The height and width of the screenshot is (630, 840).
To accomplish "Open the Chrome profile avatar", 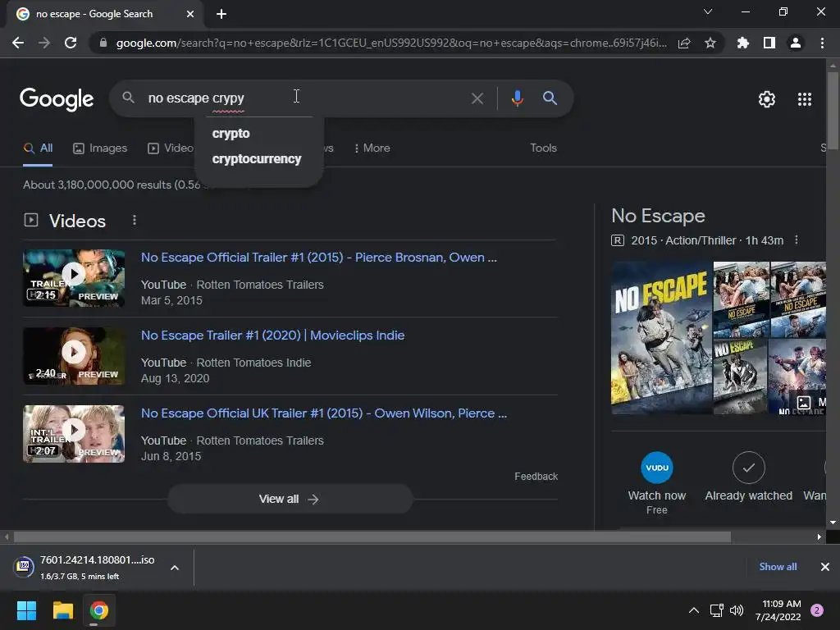I will (795, 43).
